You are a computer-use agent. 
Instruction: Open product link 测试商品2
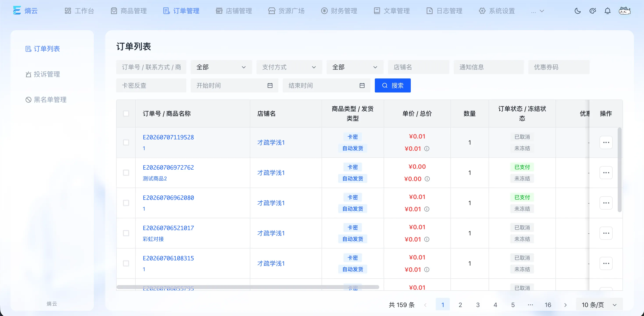coord(155,179)
